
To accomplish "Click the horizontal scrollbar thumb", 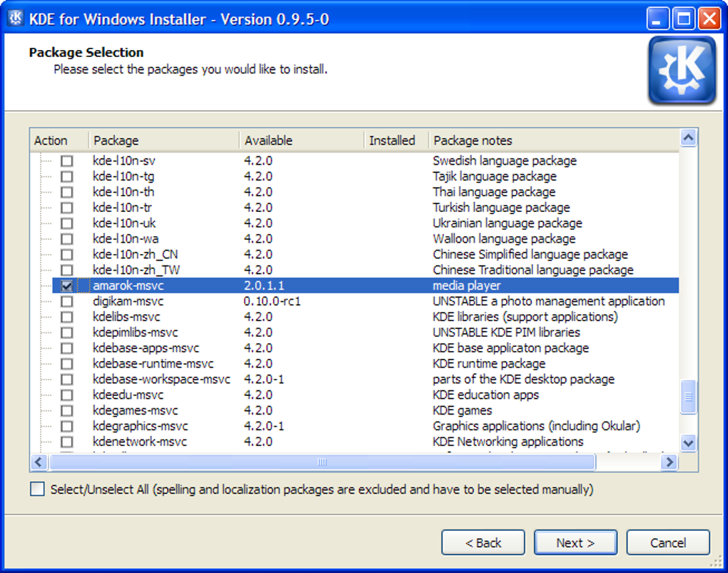I will (x=322, y=462).
